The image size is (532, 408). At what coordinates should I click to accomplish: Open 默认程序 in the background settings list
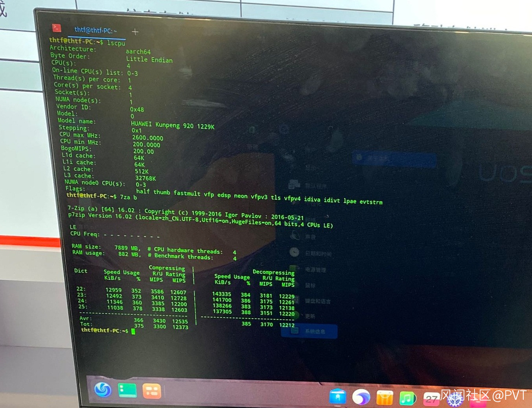[316, 186]
